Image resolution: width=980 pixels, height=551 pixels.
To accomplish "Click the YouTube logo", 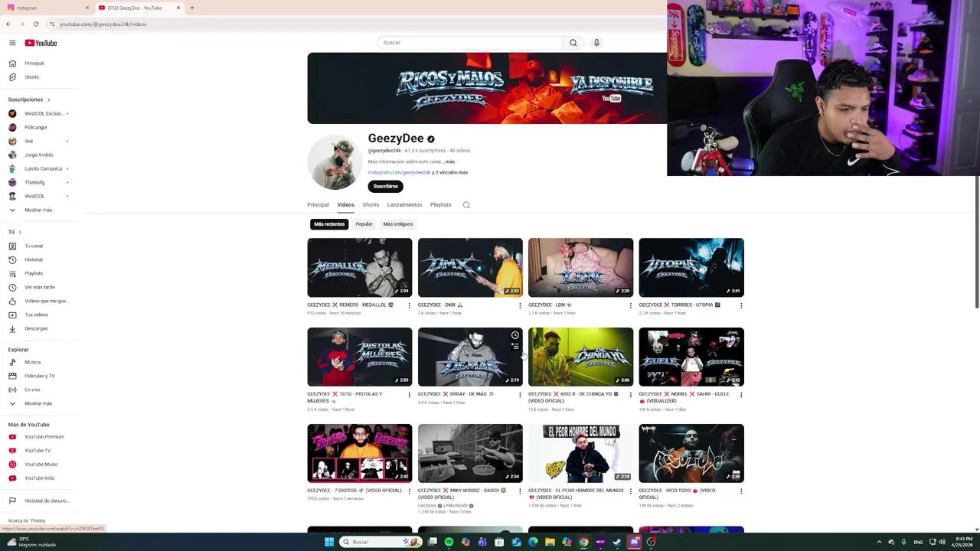I will pos(41,43).
